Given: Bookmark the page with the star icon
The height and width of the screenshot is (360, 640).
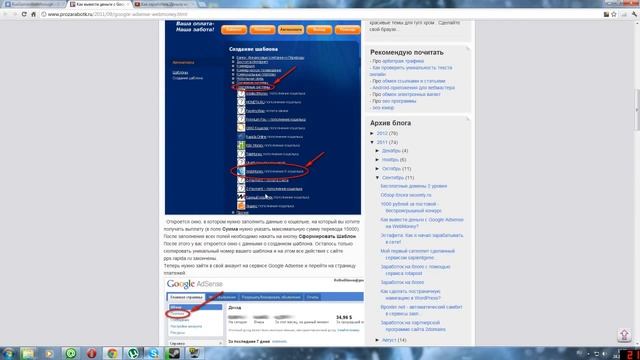Looking at the screenshot, I should (614, 14).
